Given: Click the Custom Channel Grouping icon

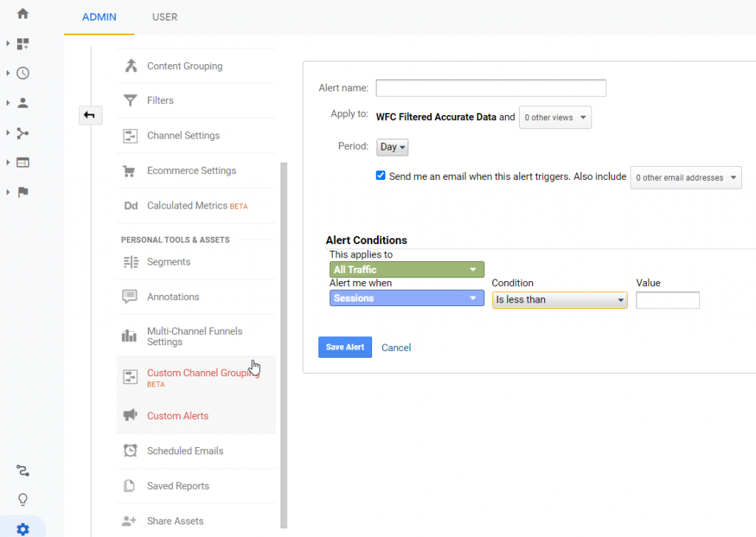Looking at the screenshot, I should click(130, 377).
